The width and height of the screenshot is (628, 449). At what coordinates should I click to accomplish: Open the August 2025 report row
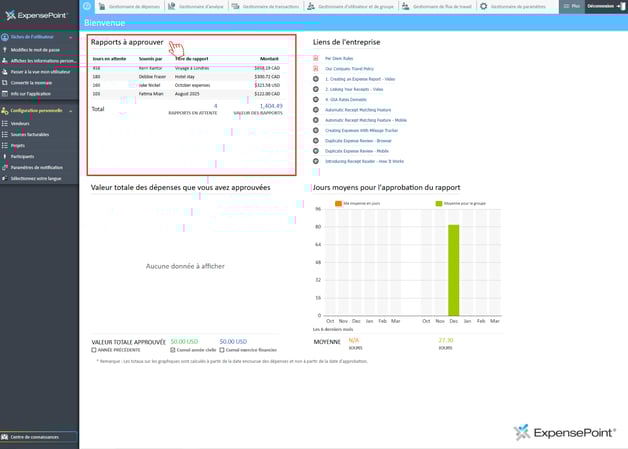(187, 94)
